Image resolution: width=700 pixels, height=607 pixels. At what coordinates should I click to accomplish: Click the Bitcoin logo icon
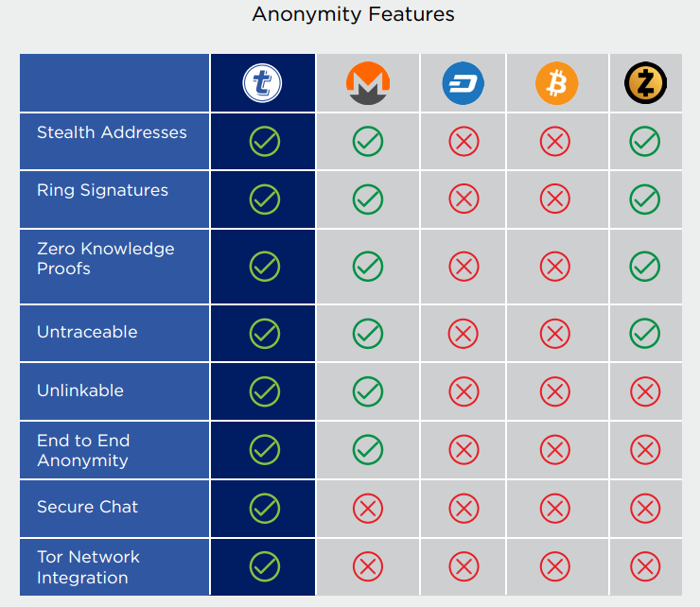pos(556,83)
